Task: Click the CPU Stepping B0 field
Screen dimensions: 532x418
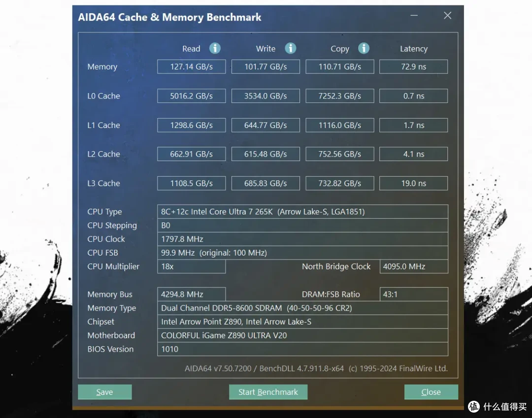Action: pos(302,225)
